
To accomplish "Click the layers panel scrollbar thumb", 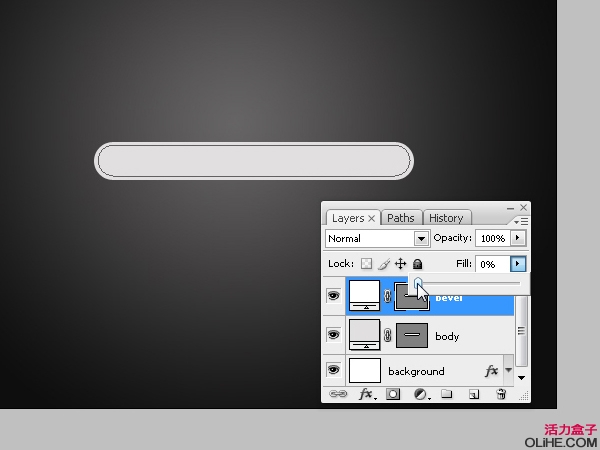I will [x=521, y=331].
